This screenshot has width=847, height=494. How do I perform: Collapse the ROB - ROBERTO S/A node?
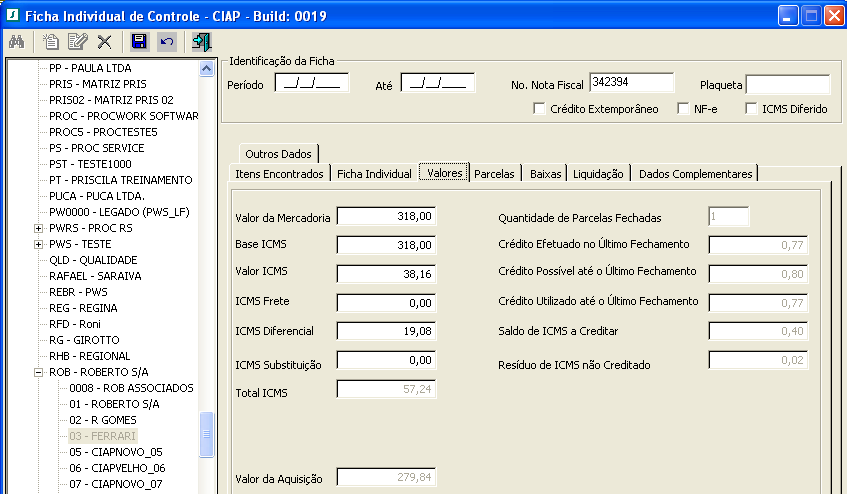pos(38,372)
